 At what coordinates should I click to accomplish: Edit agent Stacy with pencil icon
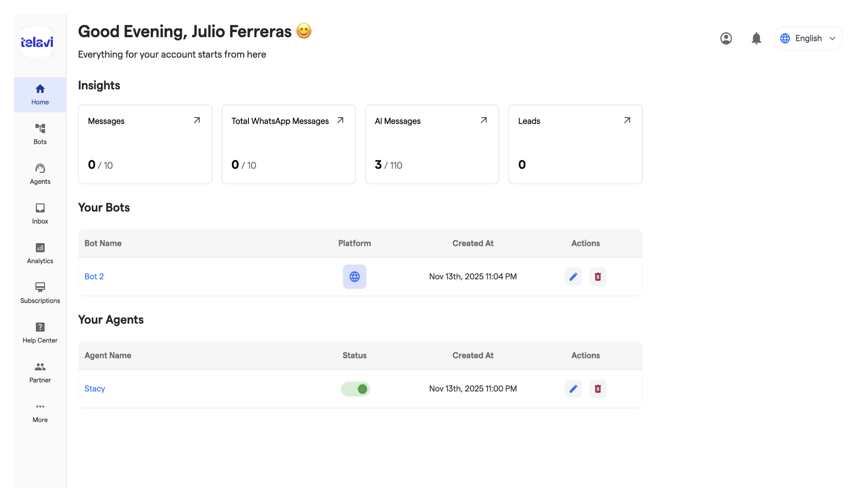[573, 389]
